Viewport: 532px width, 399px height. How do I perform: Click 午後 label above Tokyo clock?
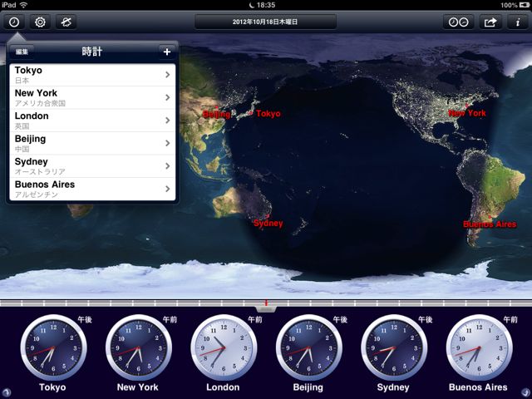click(85, 319)
